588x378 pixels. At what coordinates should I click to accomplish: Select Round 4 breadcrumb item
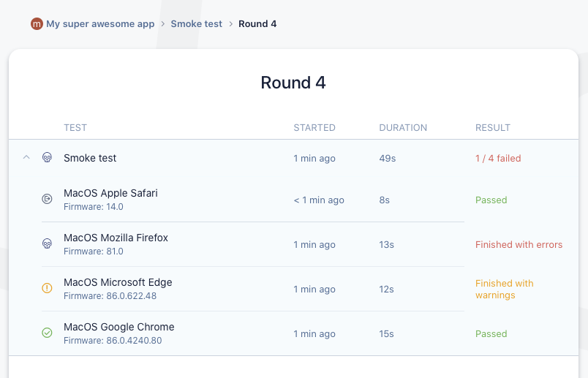[x=257, y=23]
